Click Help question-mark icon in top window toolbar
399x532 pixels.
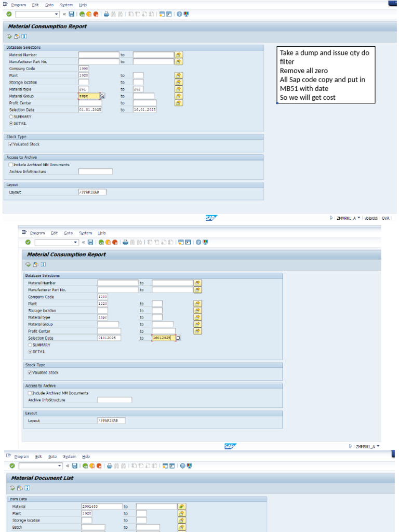tap(179, 14)
